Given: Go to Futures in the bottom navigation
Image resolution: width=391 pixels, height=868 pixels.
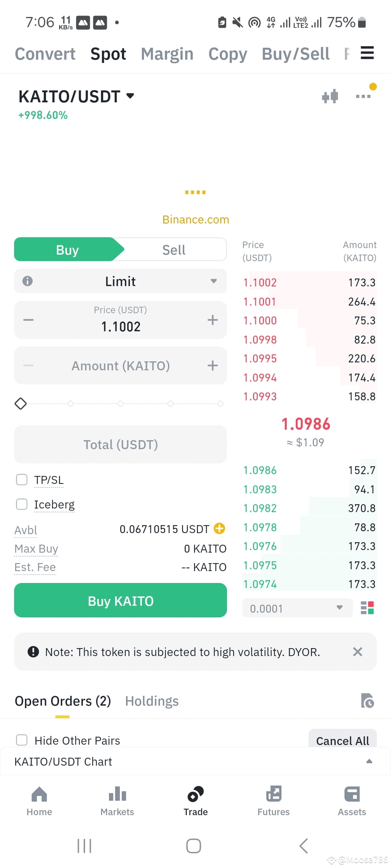Looking at the screenshot, I should tap(274, 801).
